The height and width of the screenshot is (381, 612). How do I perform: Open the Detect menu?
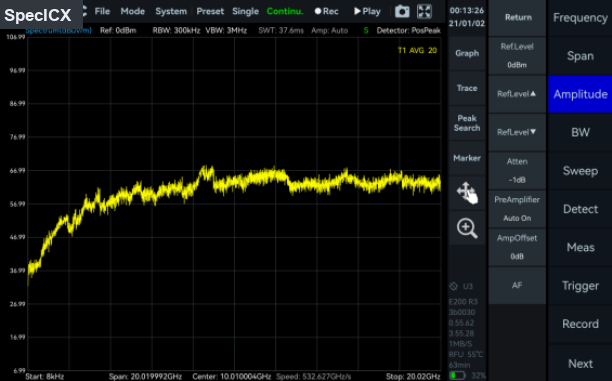[580, 209]
